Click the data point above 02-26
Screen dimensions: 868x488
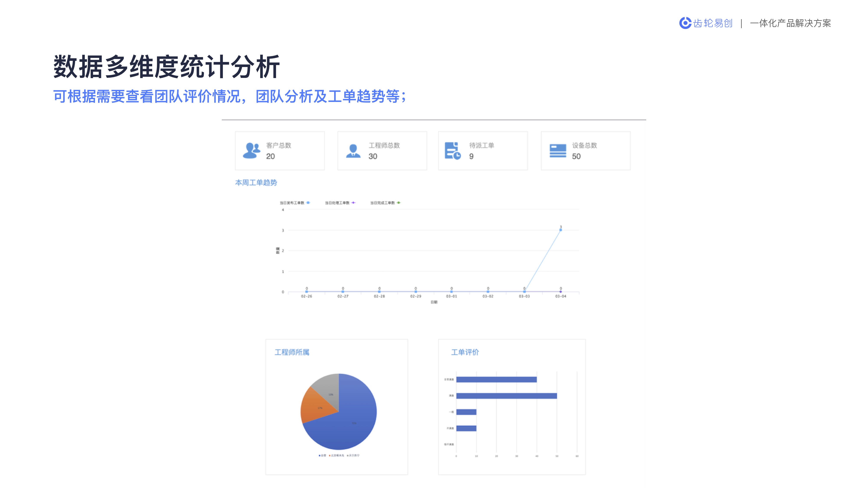pyautogui.click(x=307, y=292)
